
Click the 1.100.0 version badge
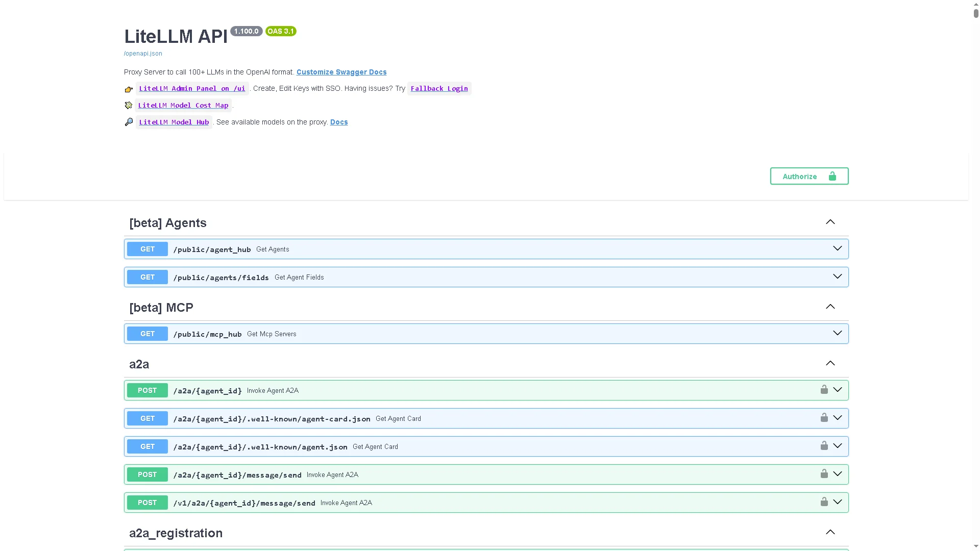pos(247,31)
